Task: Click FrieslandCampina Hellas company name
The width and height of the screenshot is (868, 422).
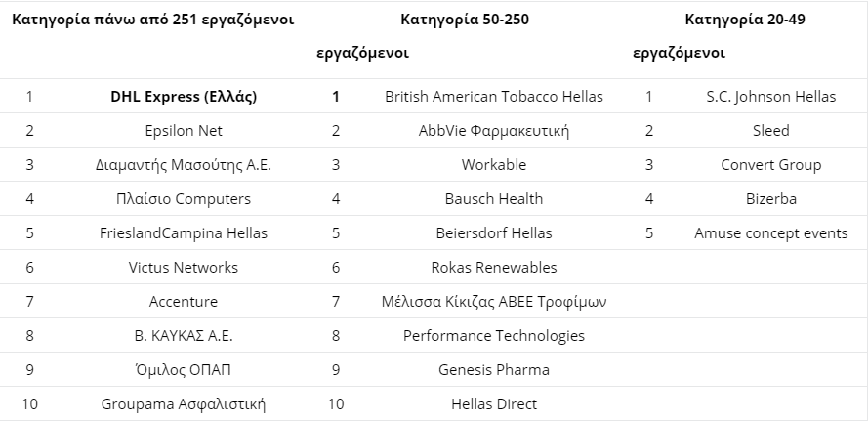Action: click(x=184, y=233)
